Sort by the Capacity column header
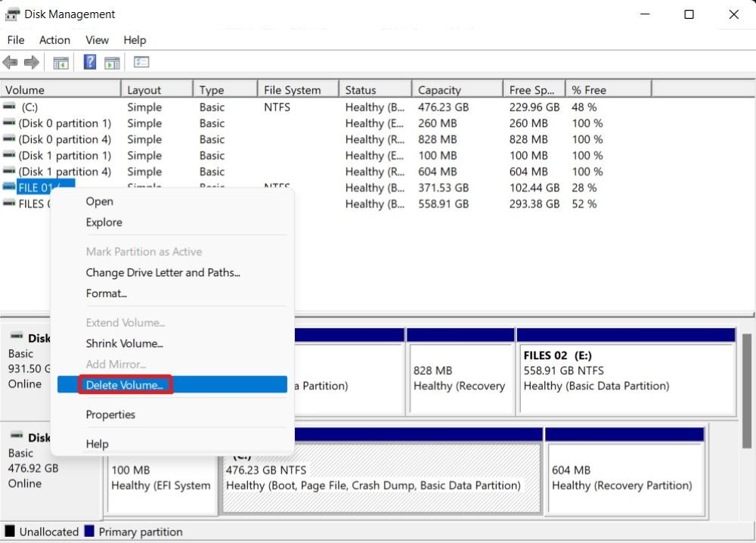 point(439,90)
